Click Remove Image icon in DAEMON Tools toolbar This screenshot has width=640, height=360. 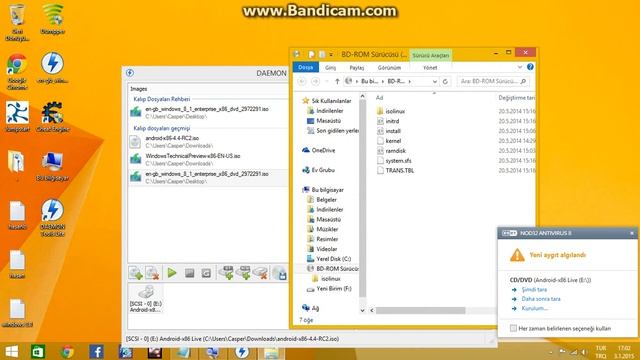click(152, 273)
